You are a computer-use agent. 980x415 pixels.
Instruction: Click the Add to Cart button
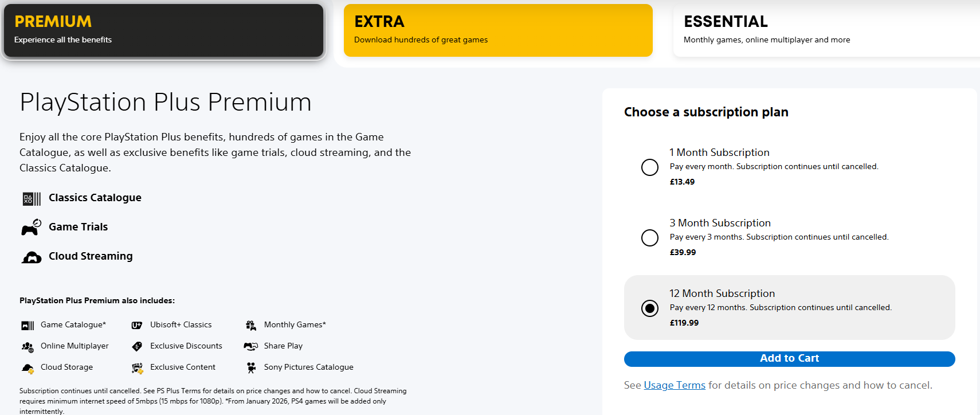coord(790,359)
